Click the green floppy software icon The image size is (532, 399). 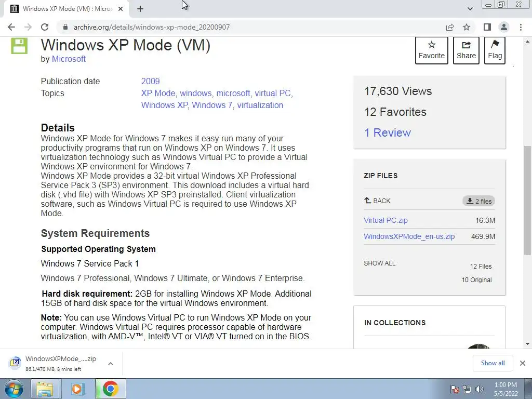point(19,46)
